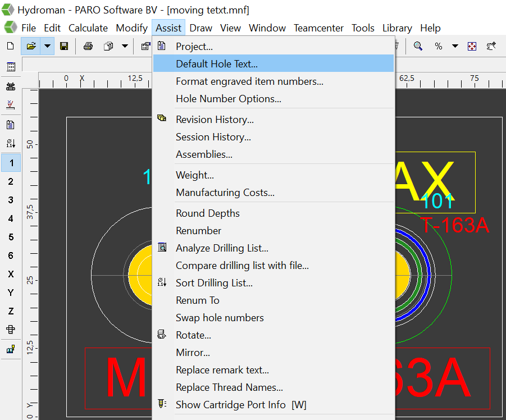506x420 pixels.
Task: Click the Print icon in the toolbar
Action: [88, 46]
